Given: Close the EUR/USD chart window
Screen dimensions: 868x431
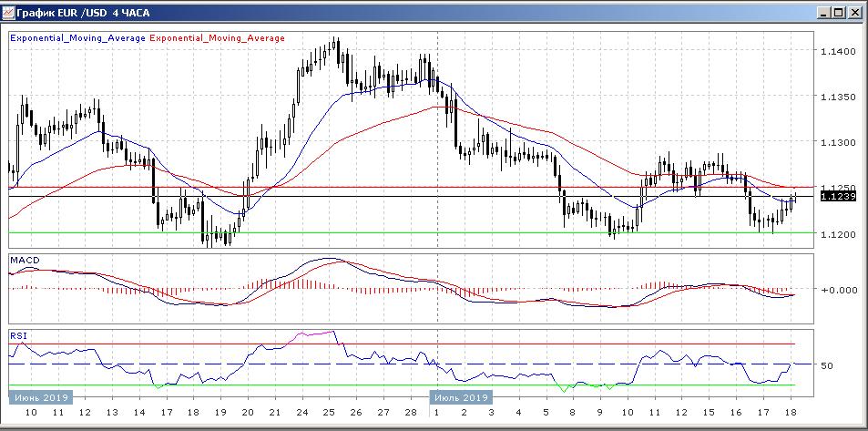Looking at the screenshot, I should (x=854, y=13).
